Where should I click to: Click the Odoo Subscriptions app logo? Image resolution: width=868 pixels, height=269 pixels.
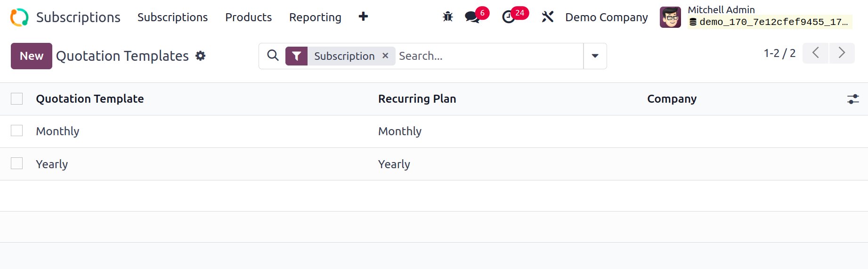(x=19, y=17)
